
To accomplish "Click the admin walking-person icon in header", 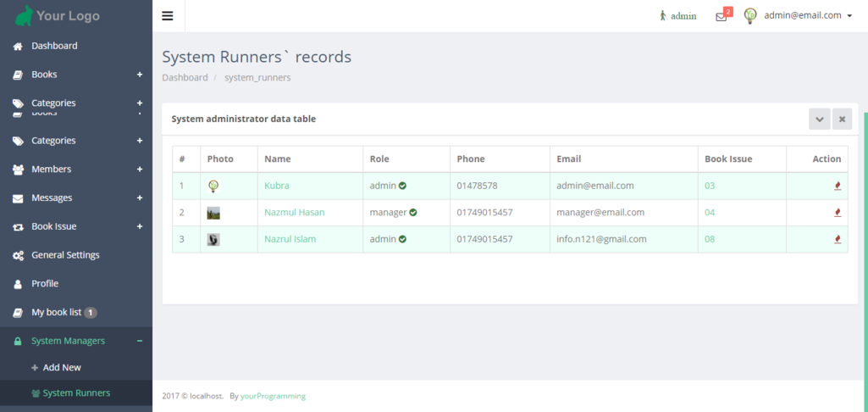I will (x=663, y=15).
